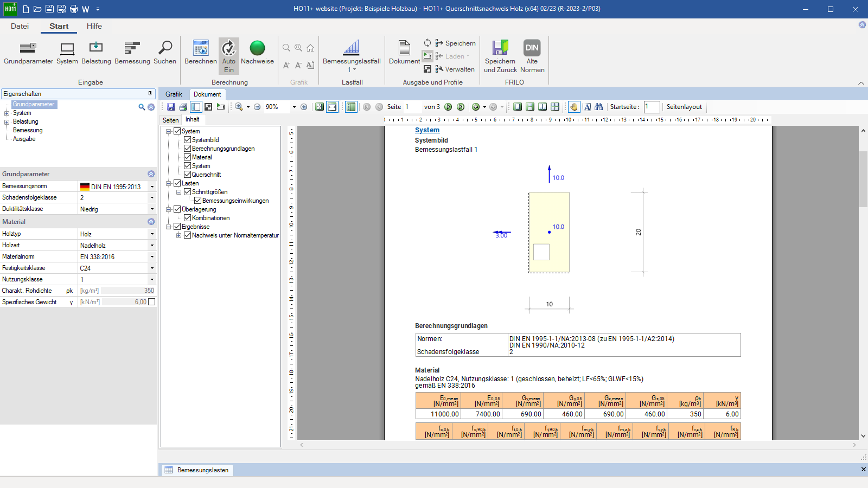Click the print icon in quick access bar
Image resolution: width=868 pixels, height=488 pixels.
[x=74, y=9]
